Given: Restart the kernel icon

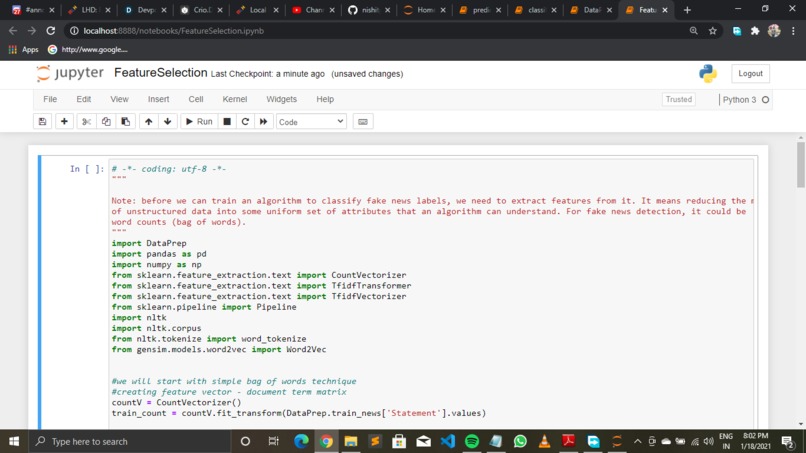Looking at the screenshot, I should (245, 122).
